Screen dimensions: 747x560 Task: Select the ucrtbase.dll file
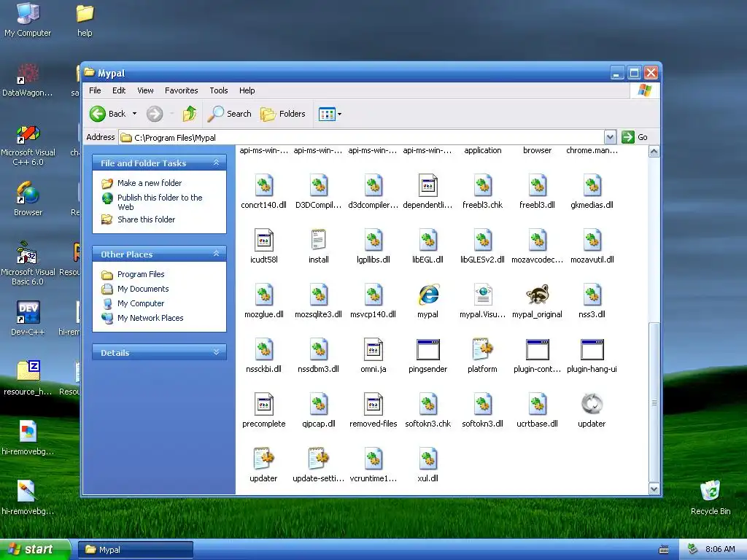point(538,411)
